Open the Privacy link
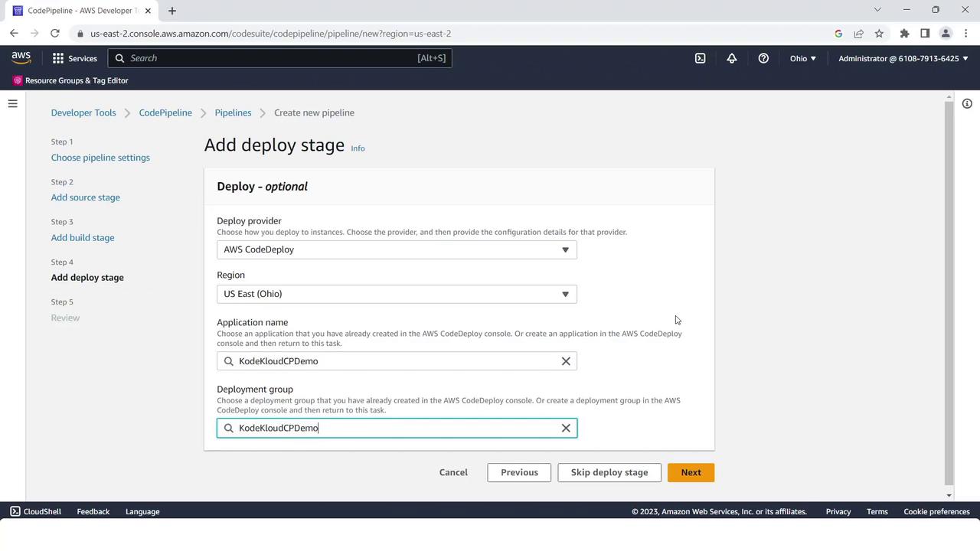The width and height of the screenshot is (980, 551). pos(838,511)
